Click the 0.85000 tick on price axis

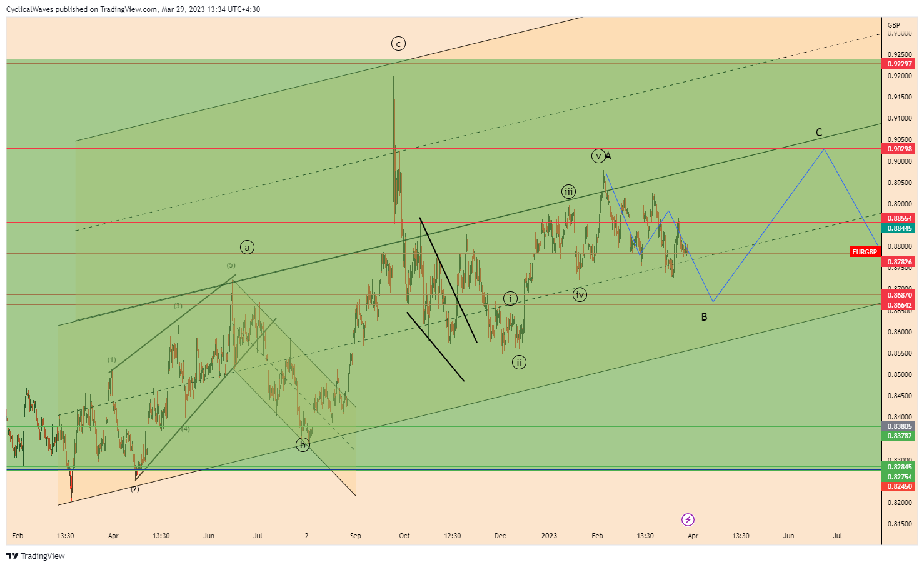point(900,374)
